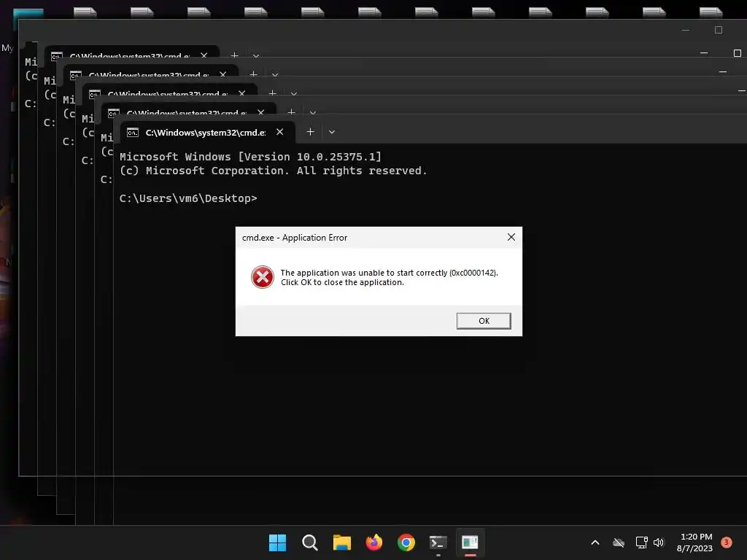Screen dimensions: 747x560
Task: Click the Microsoft Windows version text line
Action: point(250,157)
